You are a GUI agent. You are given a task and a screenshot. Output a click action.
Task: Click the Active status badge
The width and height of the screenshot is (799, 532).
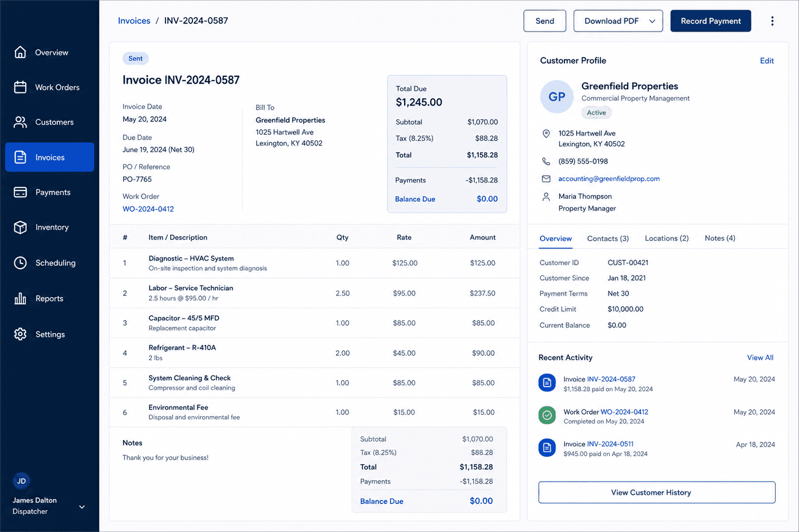coord(596,112)
